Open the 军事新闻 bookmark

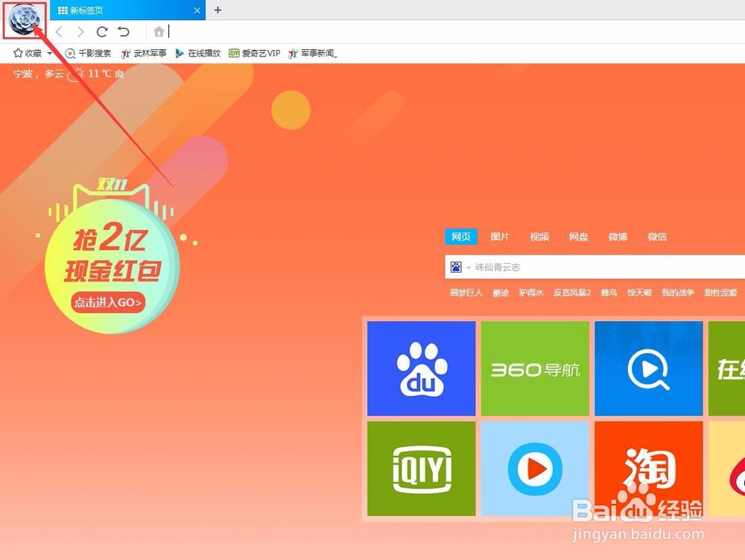(313, 53)
